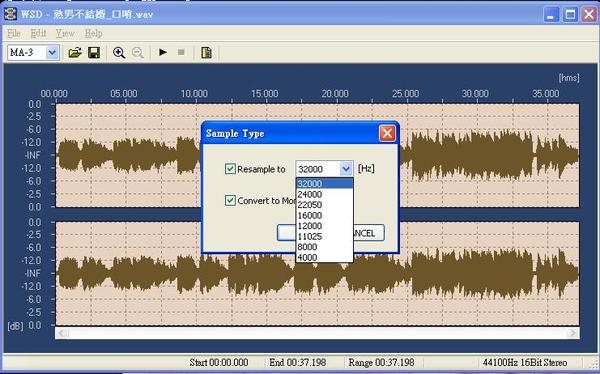Image resolution: width=600 pixels, height=374 pixels.
Task: Click the horizontal scrollbar left arrow
Action: (x=62, y=333)
